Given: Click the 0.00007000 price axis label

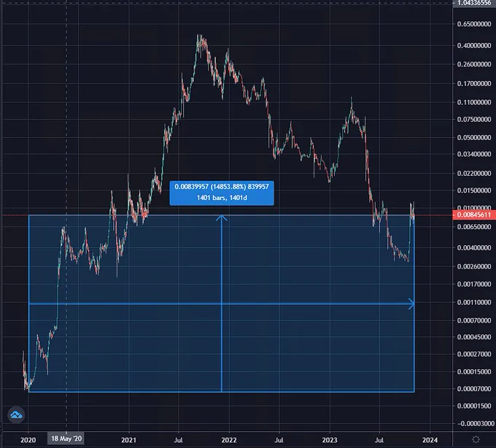Looking at the screenshot, I should [474, 389].
